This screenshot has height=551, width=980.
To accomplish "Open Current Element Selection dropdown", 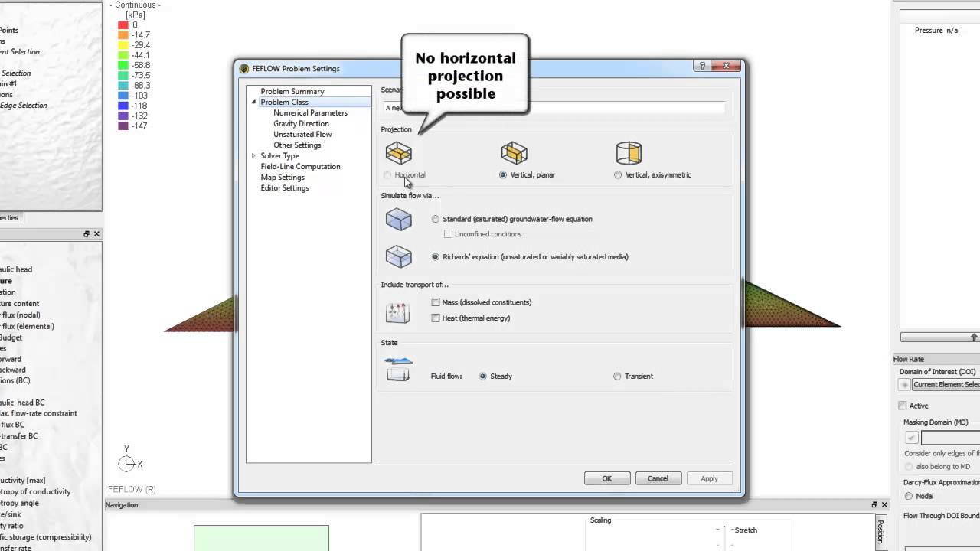I will click(x=946, y=385).
